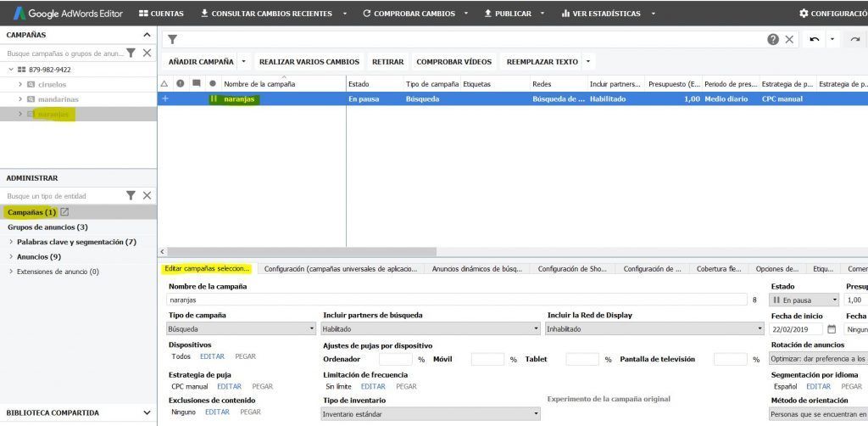Open the Publicar dropdown arrow
This screenshot has height=426, width=868.
point(542,14)
